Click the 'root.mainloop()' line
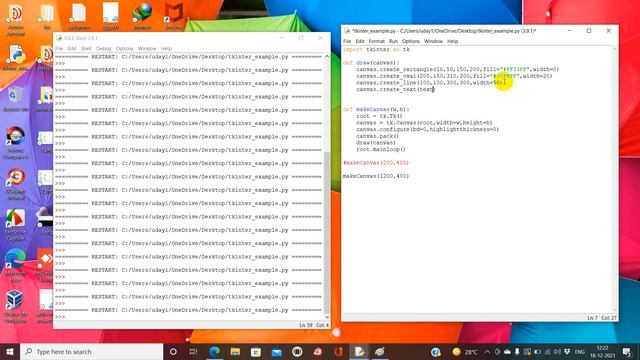The width and height of the screenshot is (640, 360). pyautogui.click(x=381, y=149)
